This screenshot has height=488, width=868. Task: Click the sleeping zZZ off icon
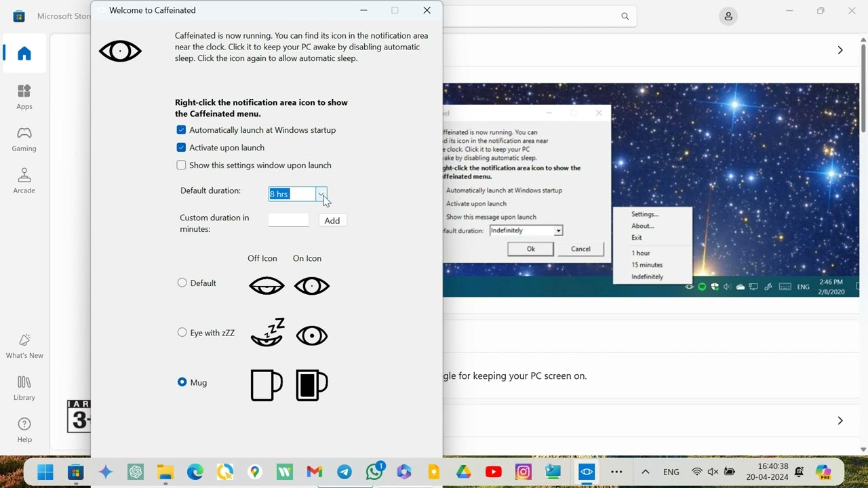point(267,332)
